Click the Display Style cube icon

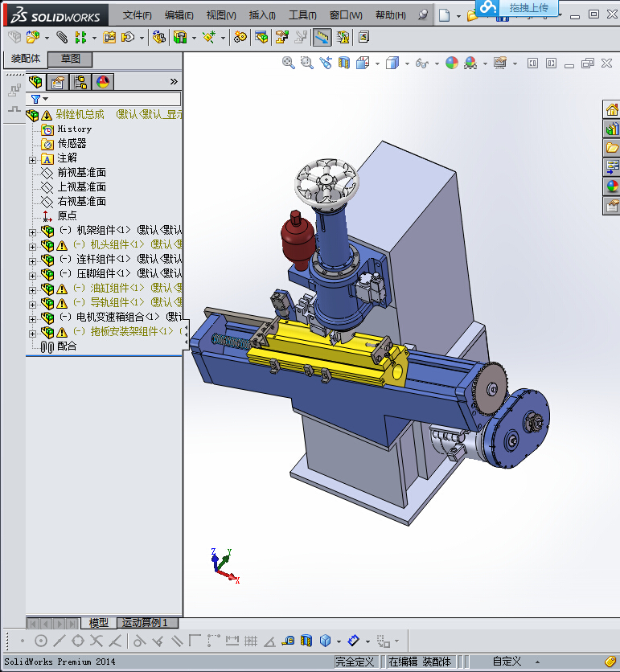392,63
